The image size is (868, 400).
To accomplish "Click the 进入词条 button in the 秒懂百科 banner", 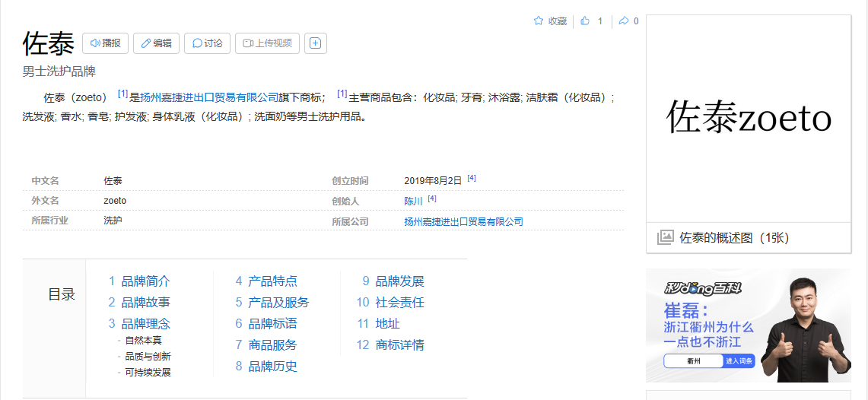I will 739,361.
